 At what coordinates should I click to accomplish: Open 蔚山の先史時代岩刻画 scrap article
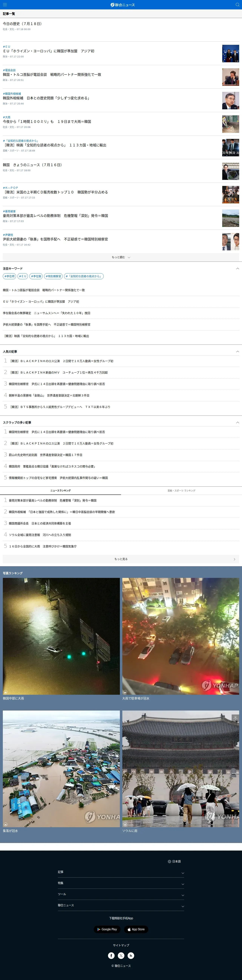tap(46, 455)
